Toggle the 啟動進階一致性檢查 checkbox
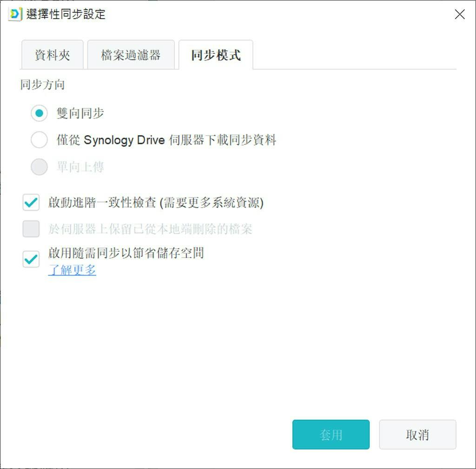476x469 pixels. [31, 202]
